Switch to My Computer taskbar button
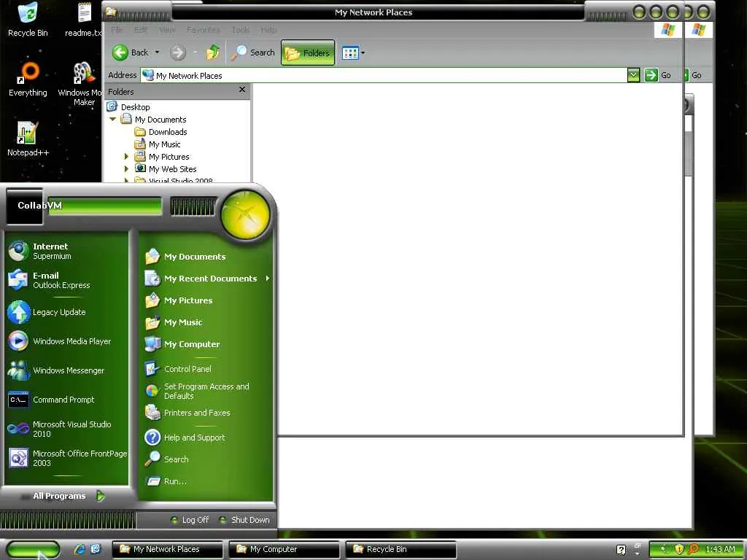Image resolution: width=747 pixels, height=560 pixels. point(284,549)
